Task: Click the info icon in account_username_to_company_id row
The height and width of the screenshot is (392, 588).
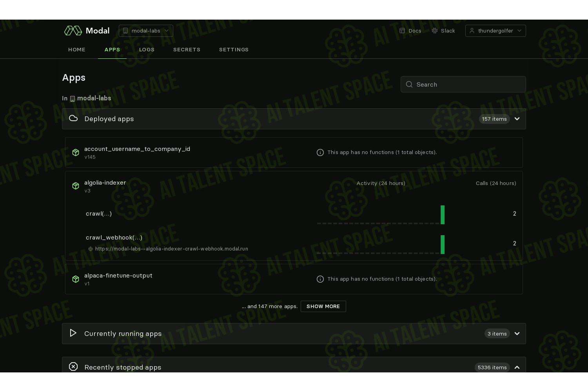Action: click(x=320, y=152)
